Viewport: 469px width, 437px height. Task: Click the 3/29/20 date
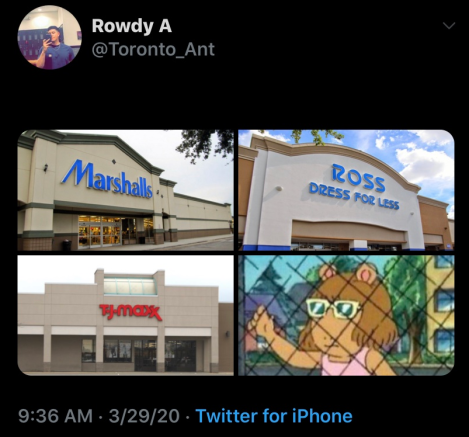coord(144,416)
